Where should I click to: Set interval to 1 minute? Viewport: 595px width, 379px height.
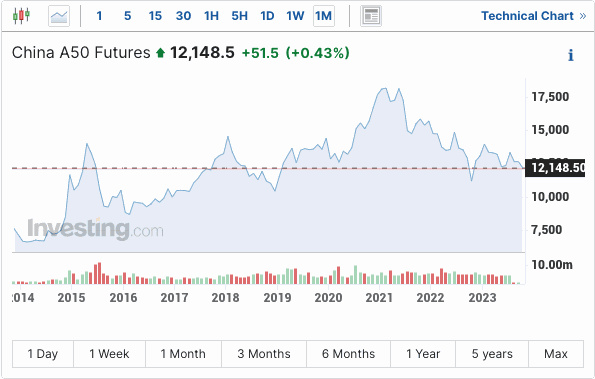(99, 16)
